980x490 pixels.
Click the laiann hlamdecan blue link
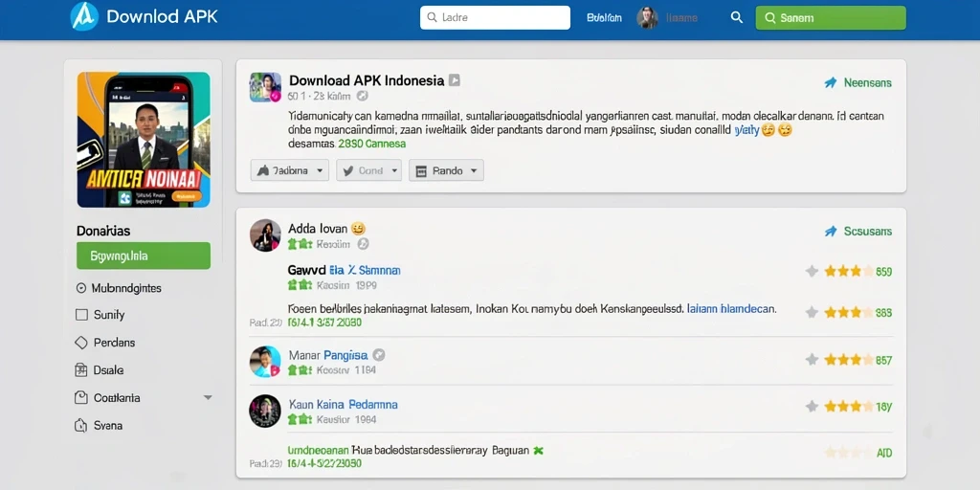731,309
